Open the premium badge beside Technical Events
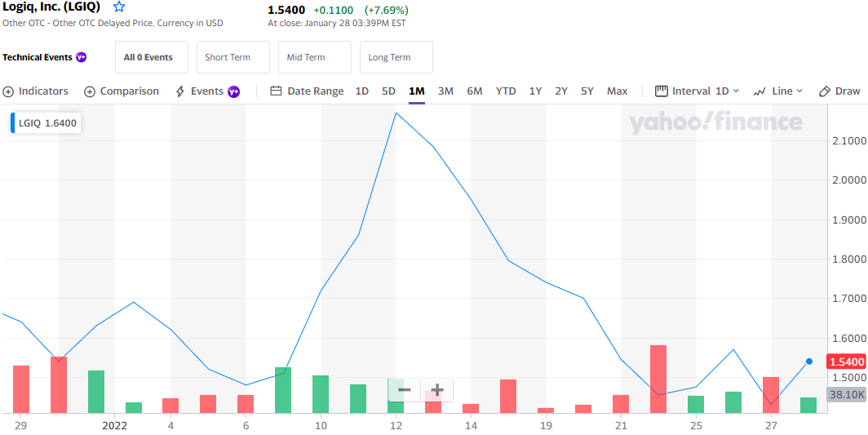The height and width of the screenshot is (435, 868). [82, 57]
